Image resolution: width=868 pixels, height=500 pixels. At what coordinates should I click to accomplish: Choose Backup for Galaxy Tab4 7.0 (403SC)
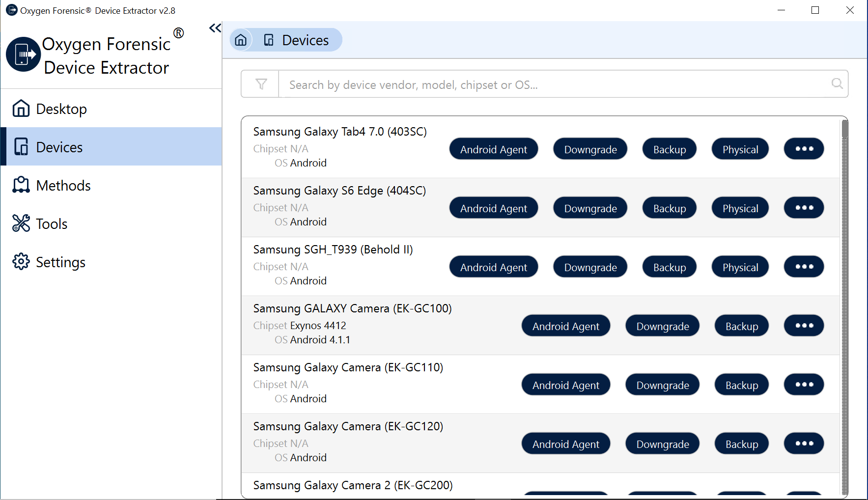670,149
